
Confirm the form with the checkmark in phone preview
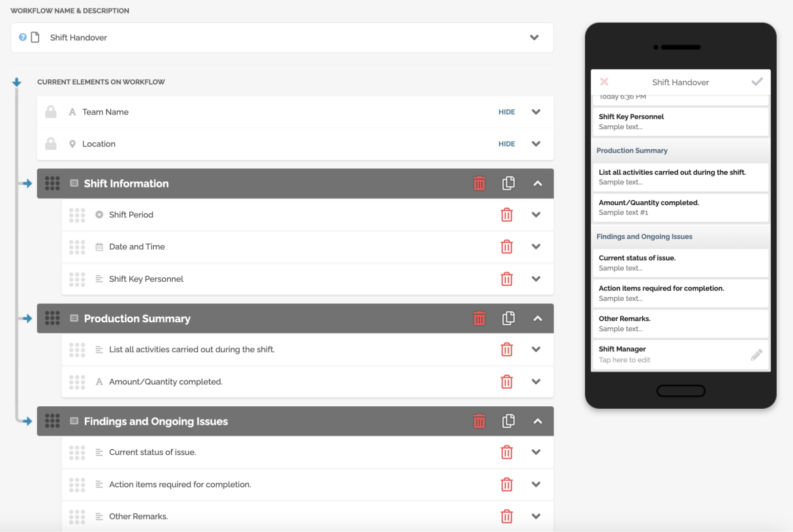pyautogui.click(x=757, y=82)
